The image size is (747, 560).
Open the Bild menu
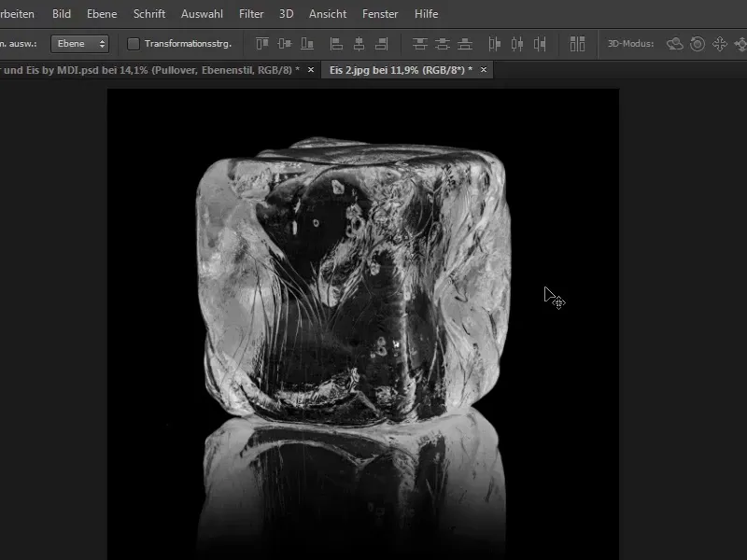[62, 14]
